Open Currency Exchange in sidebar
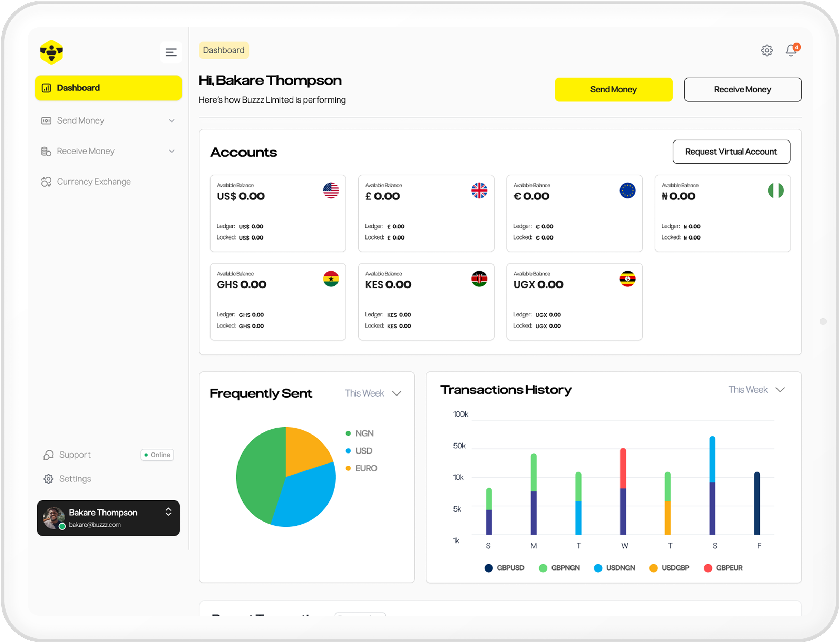The height and width of the screenshot is (643, 840). coord(94,182)
